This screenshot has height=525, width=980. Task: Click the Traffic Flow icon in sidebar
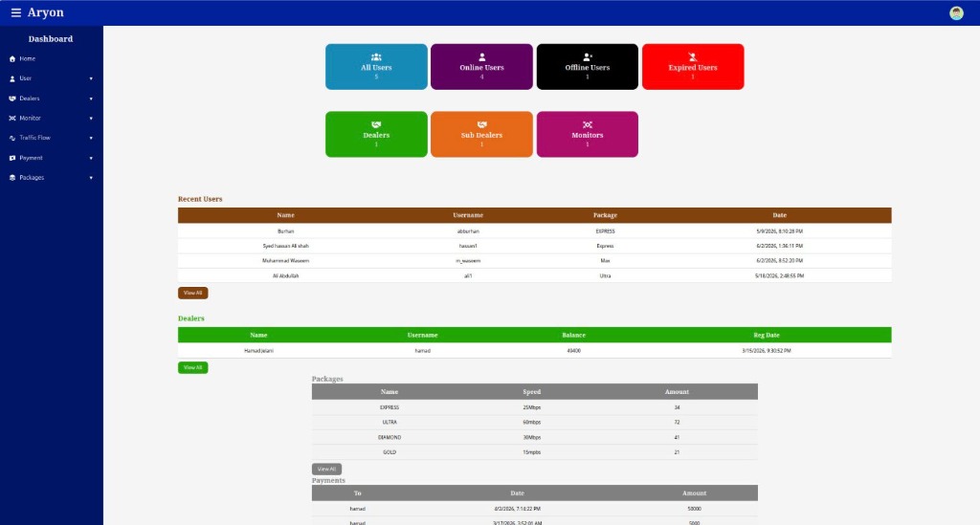(x=11, y=138)
